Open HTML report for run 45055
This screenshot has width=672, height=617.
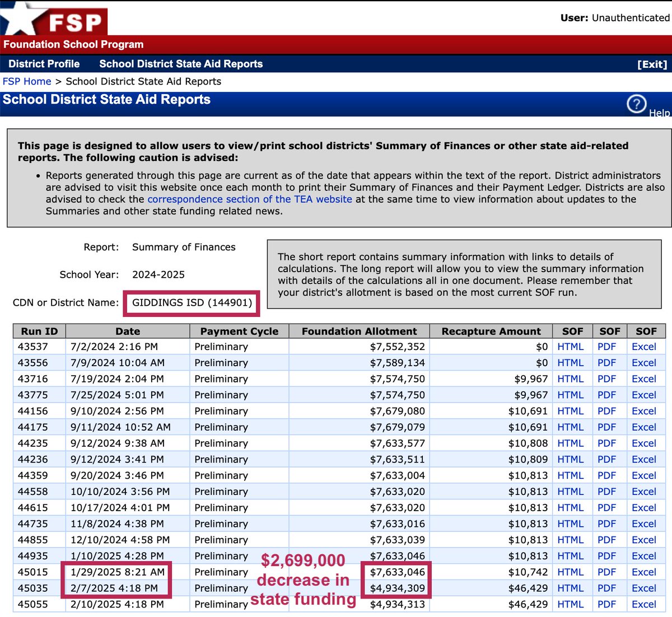point(571,604)
